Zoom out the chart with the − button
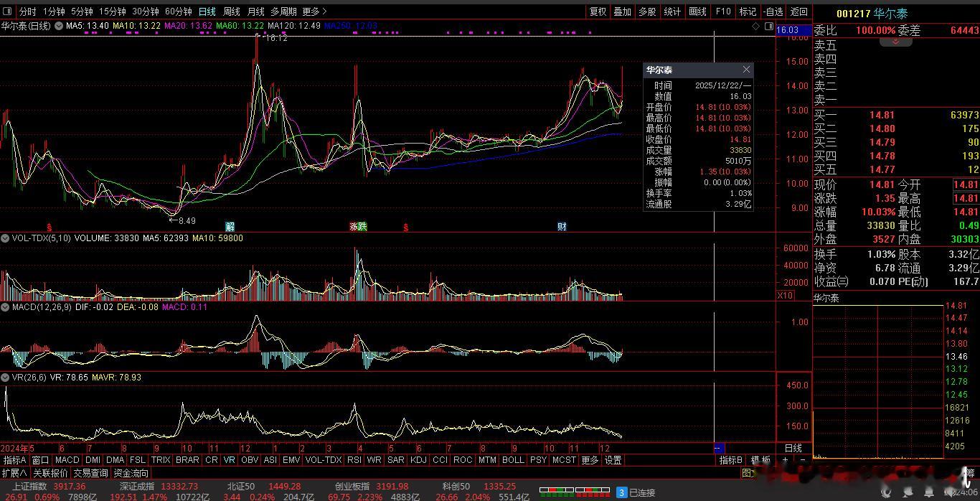The width and height of the screenshot is (980, 501). pyautogui.click(x=802, y=460)
